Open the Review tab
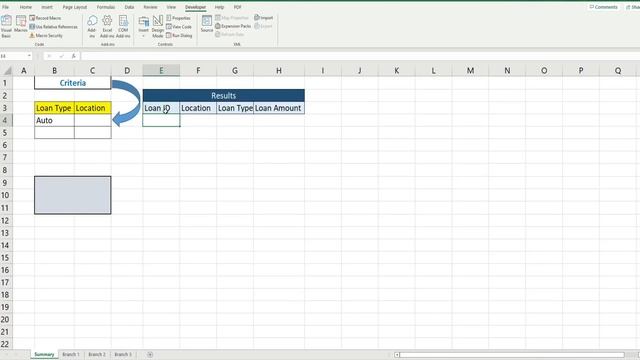Screen dimensions: 640x360 click(x=150, y=7)
